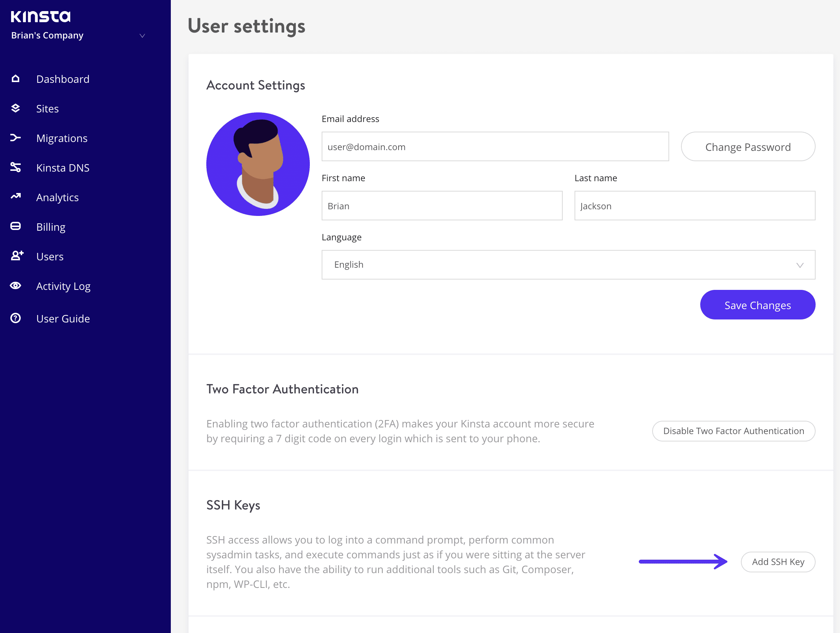Click the First name input field
The width and height of the screenshot is (840, 633).
tap(441, 206)
